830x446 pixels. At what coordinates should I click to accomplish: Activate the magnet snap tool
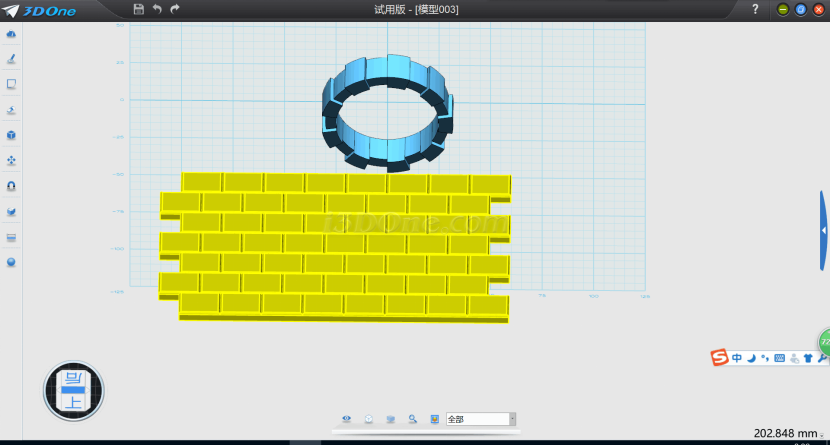coord(11,186)
